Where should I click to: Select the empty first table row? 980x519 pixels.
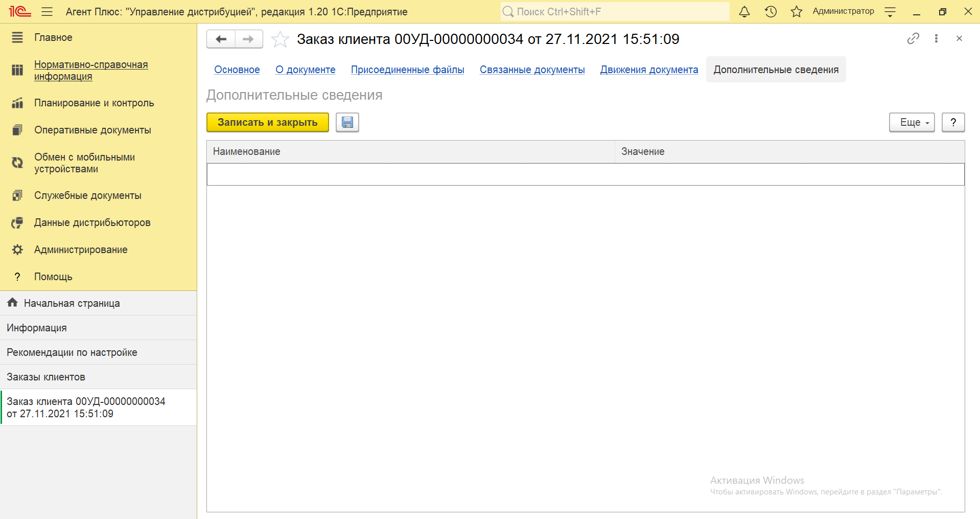(585, 174)
